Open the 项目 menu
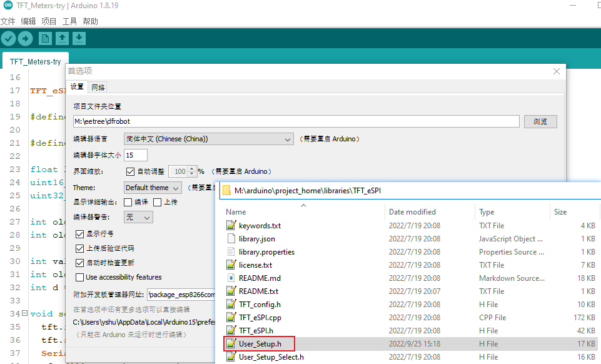 49,21
